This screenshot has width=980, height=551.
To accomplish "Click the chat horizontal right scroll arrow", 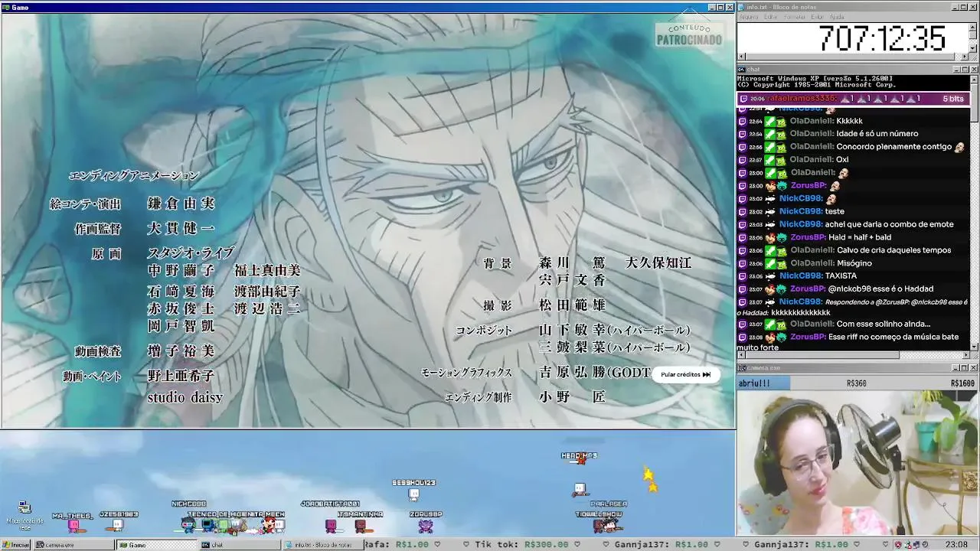I will (966, 355).
